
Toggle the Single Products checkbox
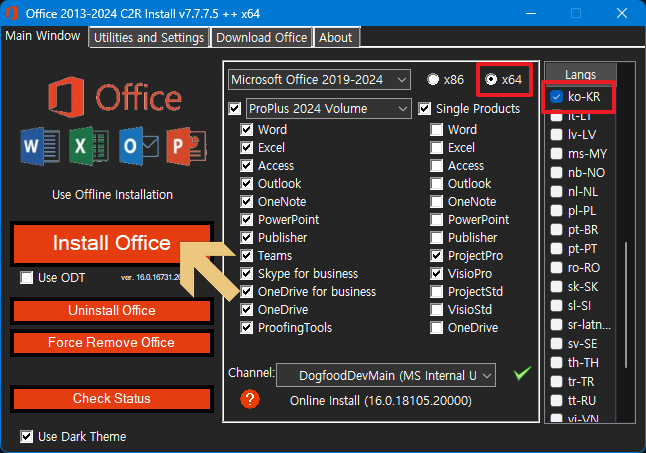coord(424,109)
